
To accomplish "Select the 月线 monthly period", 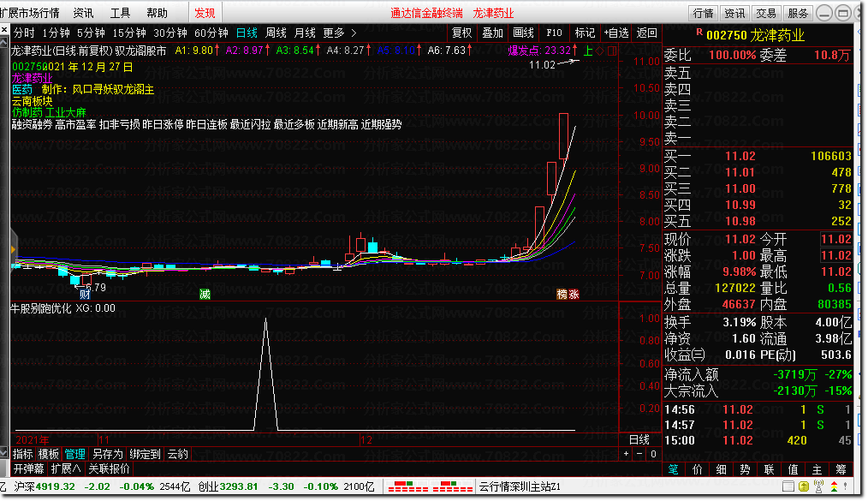I will coord(305,33).
